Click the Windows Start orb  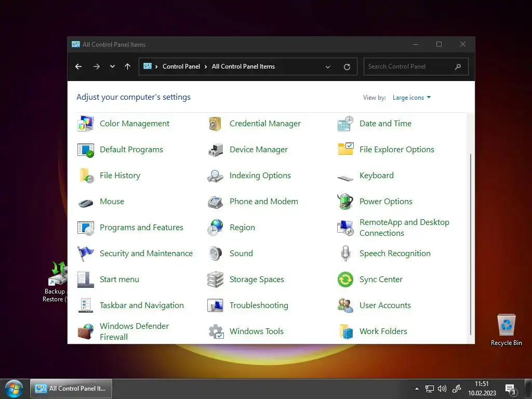[14, 389]
